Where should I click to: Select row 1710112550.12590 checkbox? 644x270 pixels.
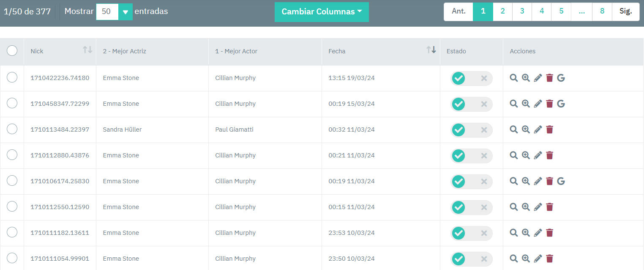pos(12,207)
